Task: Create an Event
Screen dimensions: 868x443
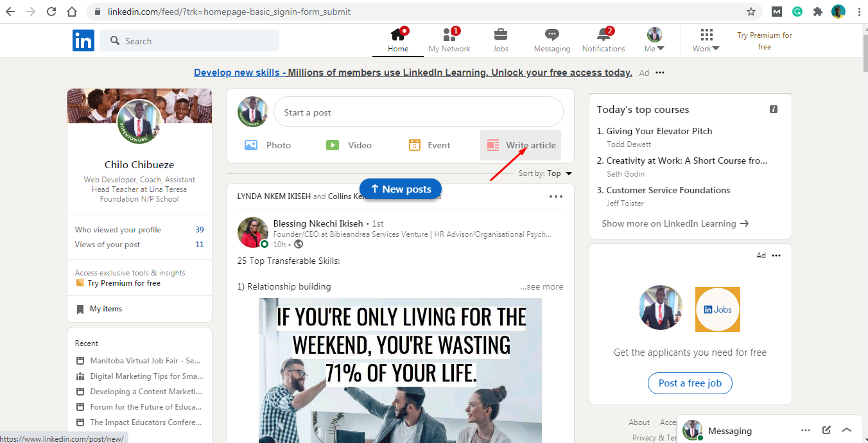Action: 430,145
